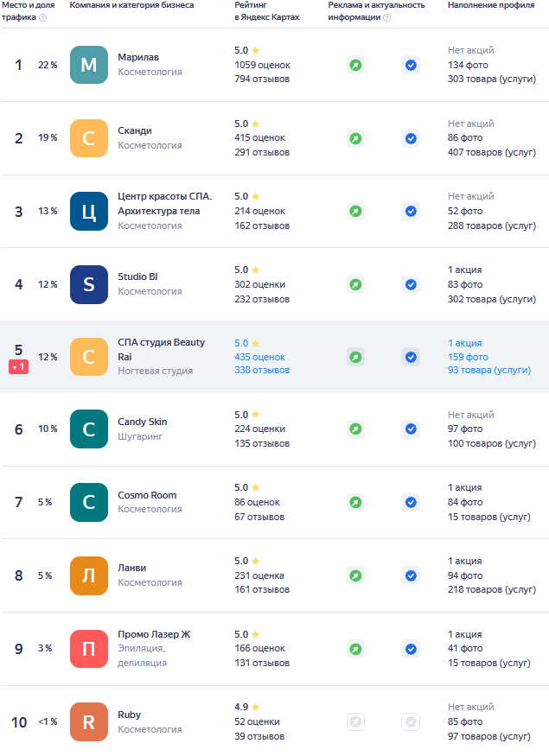This screenshot has width=549, height=756.
Task: Click the blue verified badge for Ланви
Action: point(411,575)
